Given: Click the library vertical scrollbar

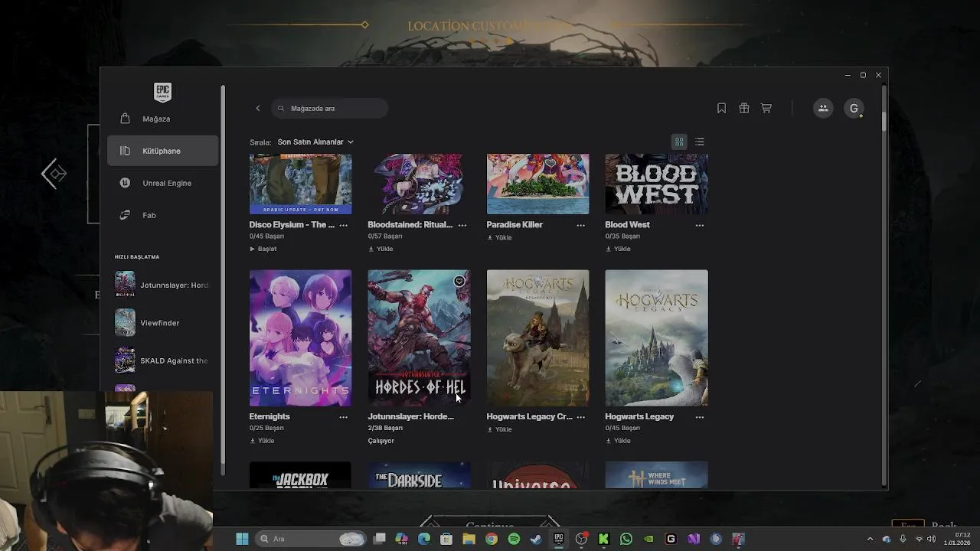Looking at the screenshot, I should (883, 120).
